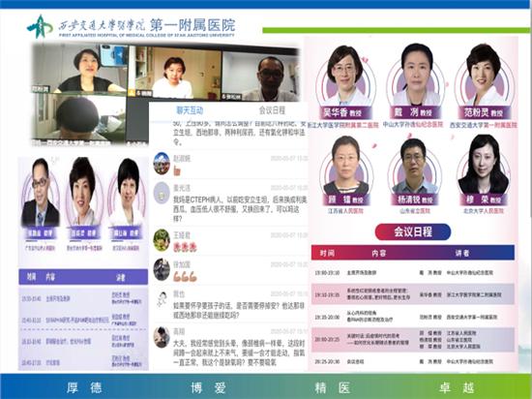The image size is (532, 399).
Task: Click the 第一附属医院 title text
Action: point(192,25)
